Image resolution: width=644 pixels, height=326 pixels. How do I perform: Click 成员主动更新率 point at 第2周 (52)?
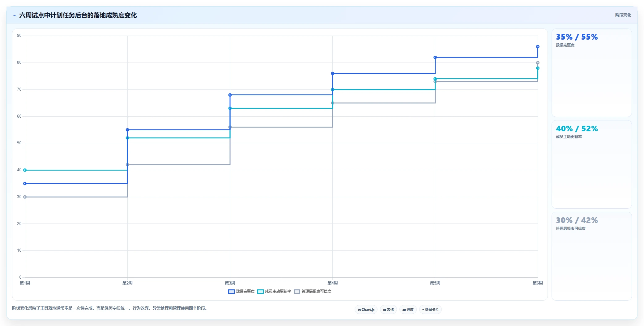127,138
